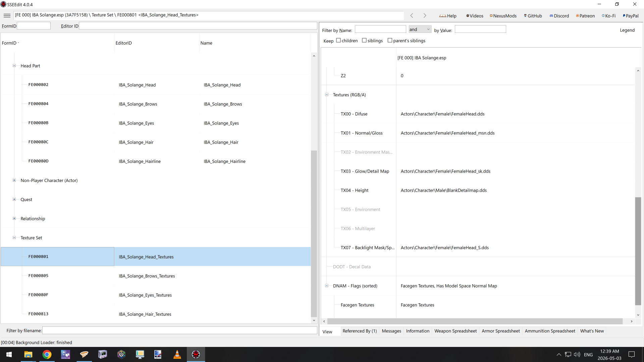Open the 'and' filter operator dropdown
644x362 pixels.
[420, 29]
